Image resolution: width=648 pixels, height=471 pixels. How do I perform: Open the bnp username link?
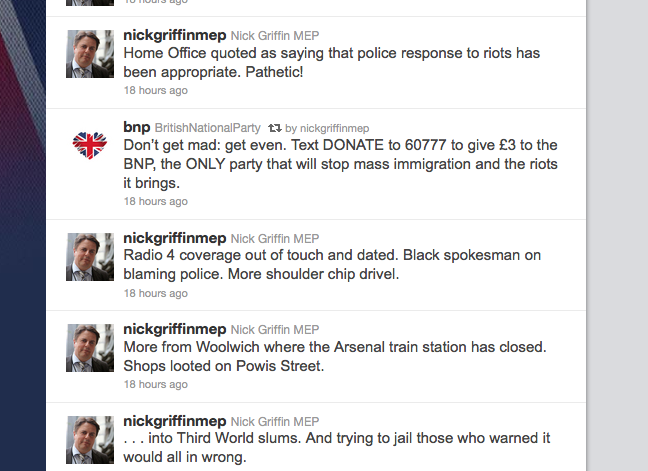tap(136, 128)
